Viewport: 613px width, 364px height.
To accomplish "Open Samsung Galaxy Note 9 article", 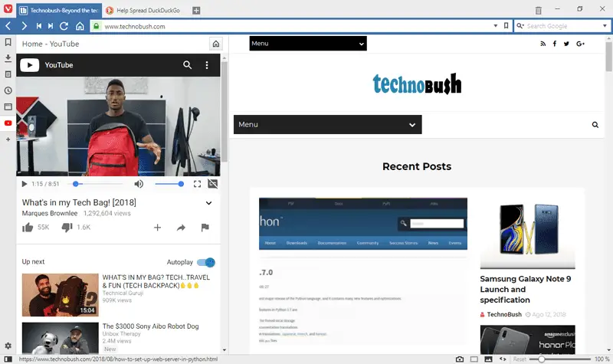I will [526, 290].
